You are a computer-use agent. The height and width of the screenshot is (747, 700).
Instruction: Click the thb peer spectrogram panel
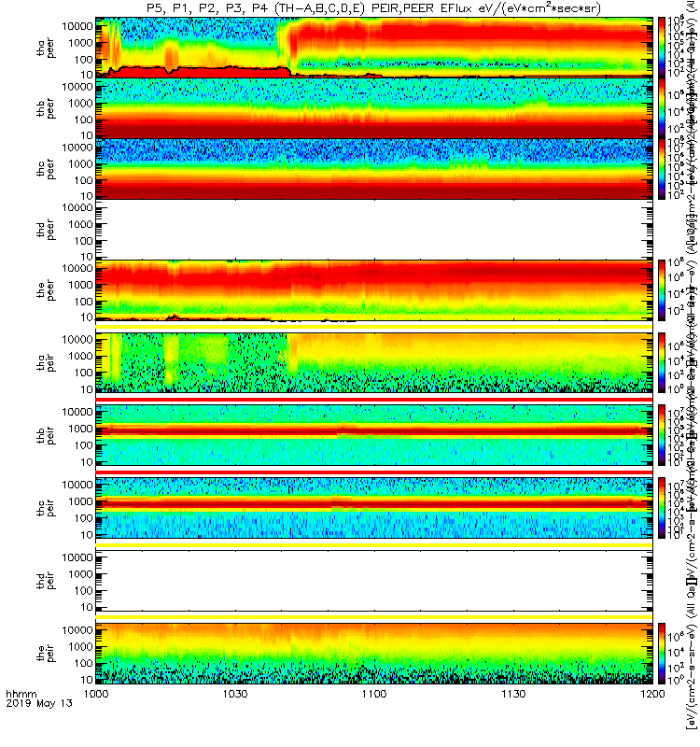point(374,108)
